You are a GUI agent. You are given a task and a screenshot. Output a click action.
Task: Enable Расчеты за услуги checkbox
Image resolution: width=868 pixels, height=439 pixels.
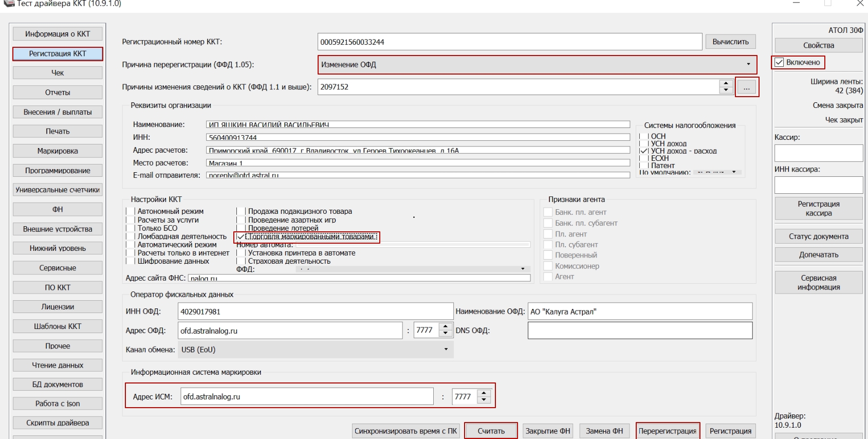tap(131, 220)
